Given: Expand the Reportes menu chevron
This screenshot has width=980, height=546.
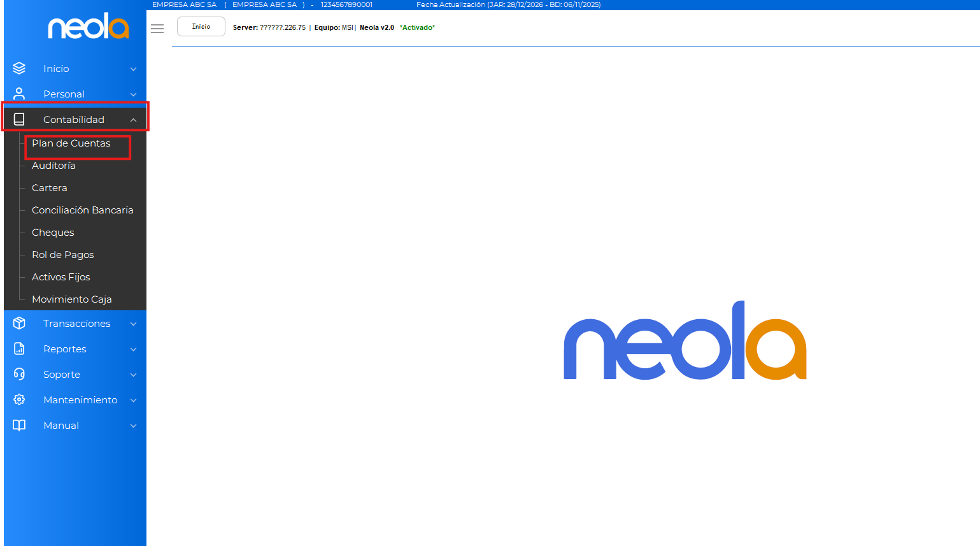Looking at the screenshot, I should click(x=133, y=349).
